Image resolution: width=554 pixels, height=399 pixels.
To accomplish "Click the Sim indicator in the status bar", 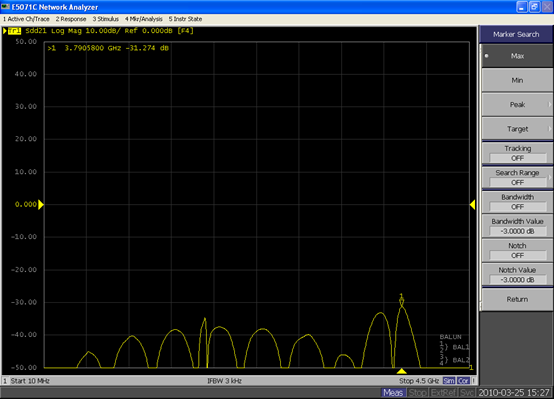I will point(449,381).
